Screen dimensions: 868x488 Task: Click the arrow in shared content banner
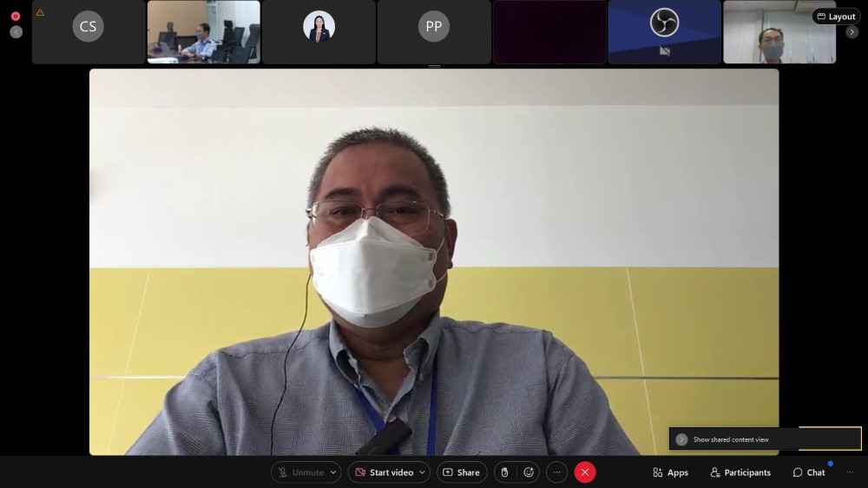681,439
